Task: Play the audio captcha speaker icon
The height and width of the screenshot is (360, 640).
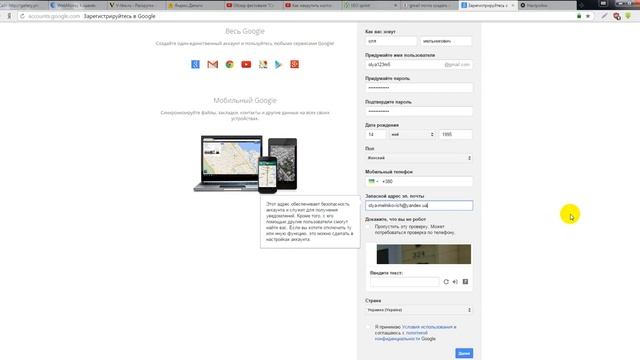Action: point(455,282)
